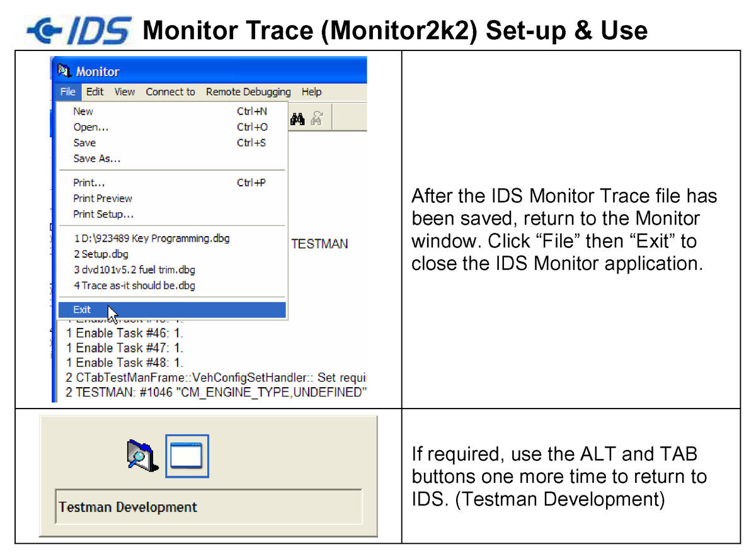Open recent file Trace as-it should be.dbg

coord(172,286)
